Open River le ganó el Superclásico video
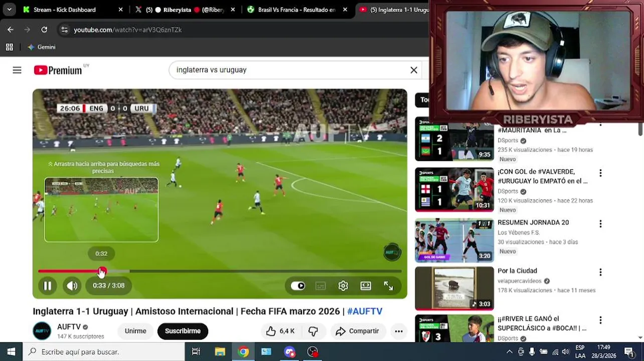 coord(454,328)
